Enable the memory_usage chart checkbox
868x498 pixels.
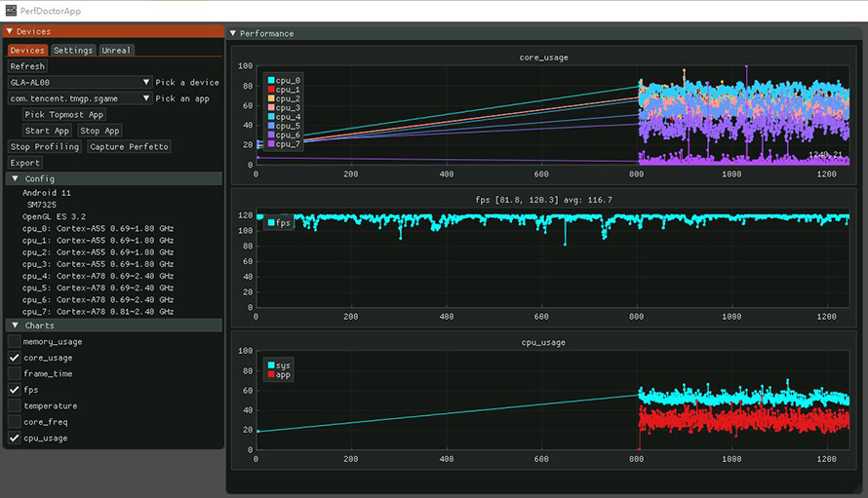click(x=15, y=342)
